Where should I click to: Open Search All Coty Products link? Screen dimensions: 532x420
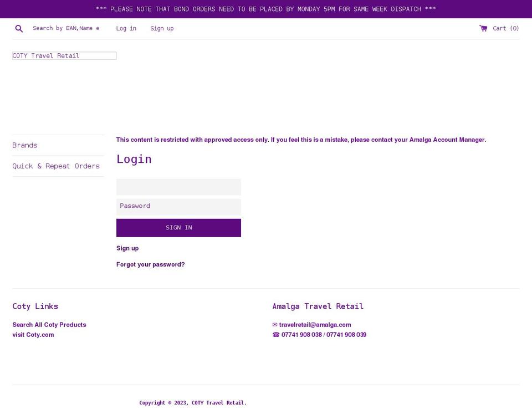[x=49, y=325]
